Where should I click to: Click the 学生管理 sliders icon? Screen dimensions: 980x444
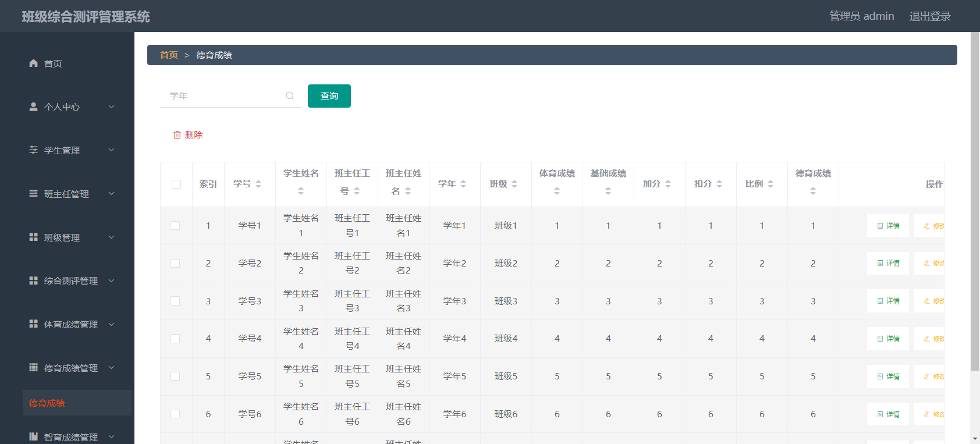tap(33, 150)
